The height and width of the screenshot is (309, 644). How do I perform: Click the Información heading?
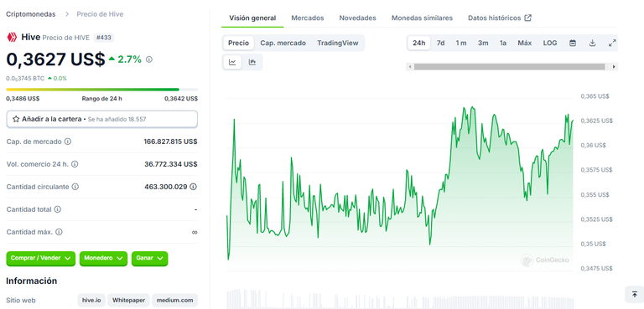point(31,281)
